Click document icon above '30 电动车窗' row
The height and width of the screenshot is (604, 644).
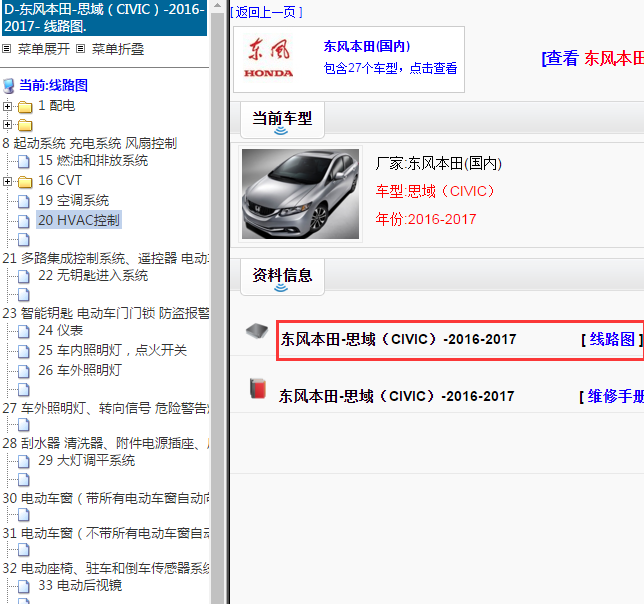coord(24,479)
